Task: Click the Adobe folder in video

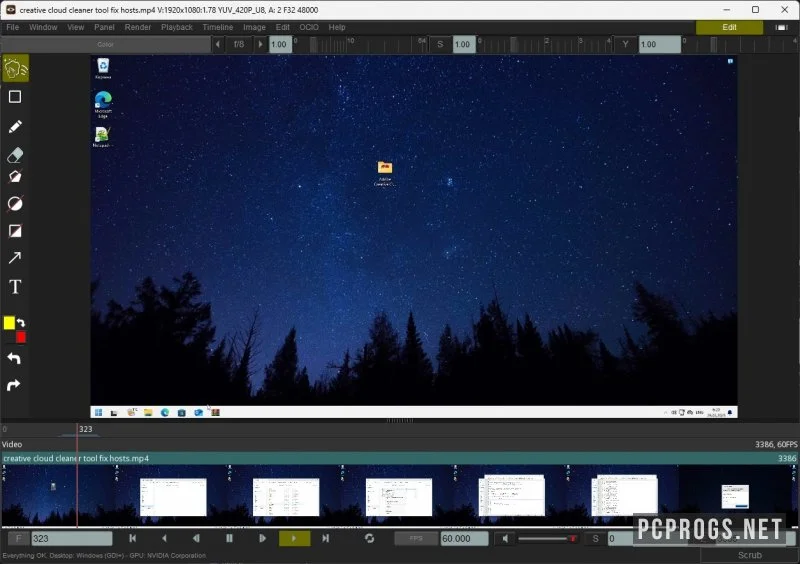Action: tap(385, 174)
